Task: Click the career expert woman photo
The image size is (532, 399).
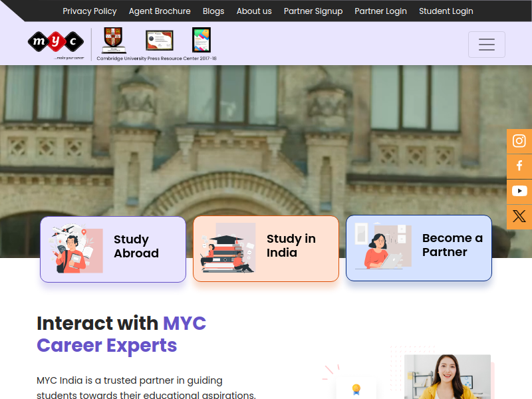Action: [447, 376]
